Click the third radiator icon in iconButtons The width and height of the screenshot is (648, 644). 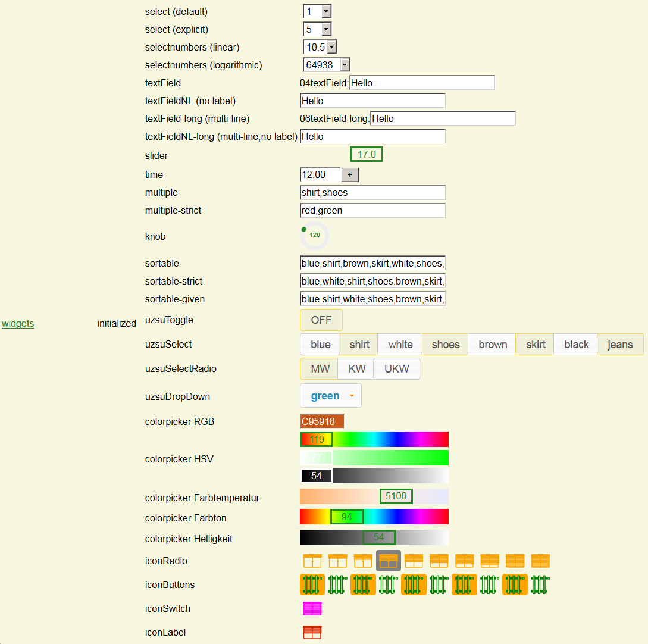click(363, 584)
